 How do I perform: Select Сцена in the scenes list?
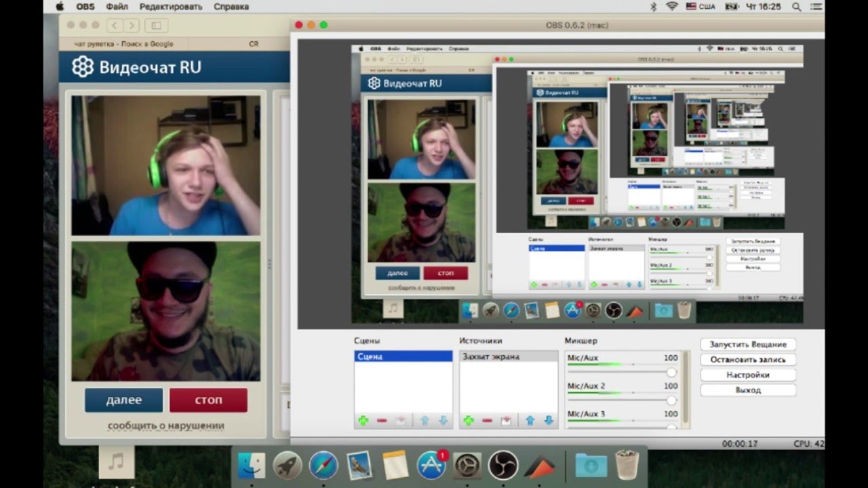pos(403,357)
